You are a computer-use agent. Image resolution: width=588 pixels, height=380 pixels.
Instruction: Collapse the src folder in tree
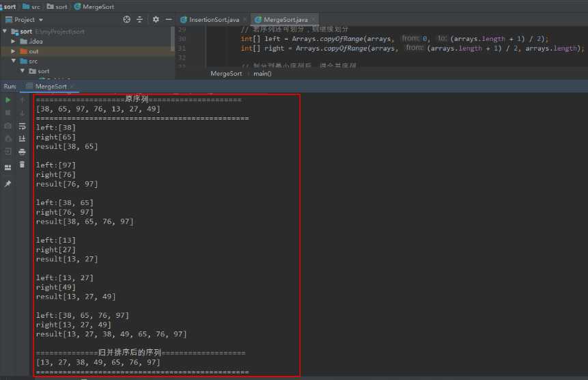pyautogui.click(x=14, y=61)
